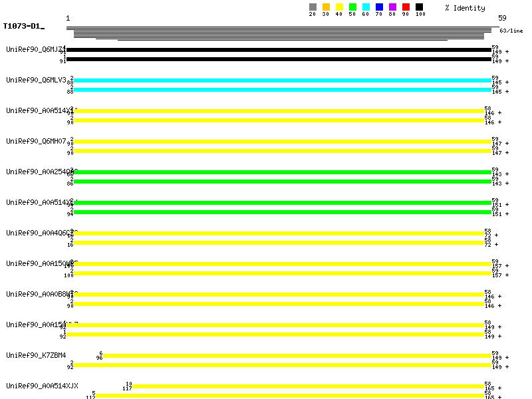532x399 pixels.
Task: Click the UniRef90_K7ZBM4 hit label
Action: [36, 355]
